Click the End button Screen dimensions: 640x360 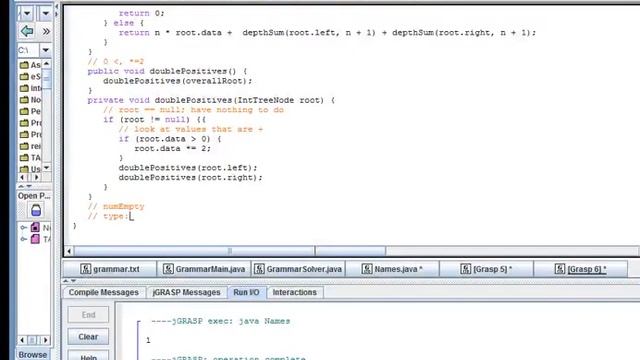[88, 315]
